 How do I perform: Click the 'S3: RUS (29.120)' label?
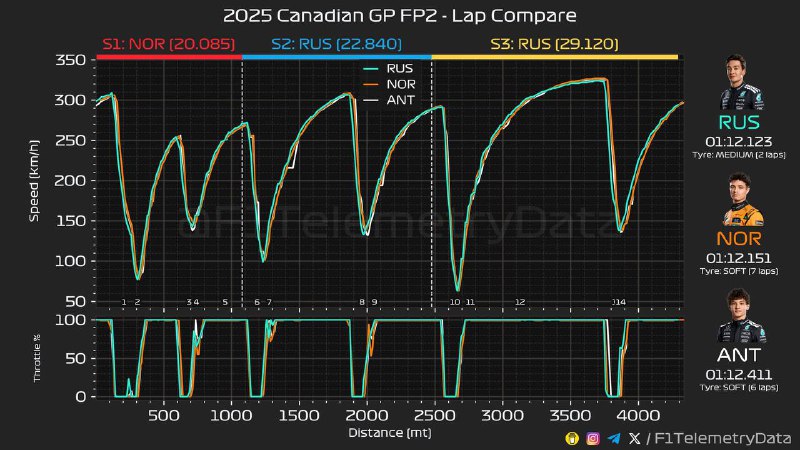point(555,44)
